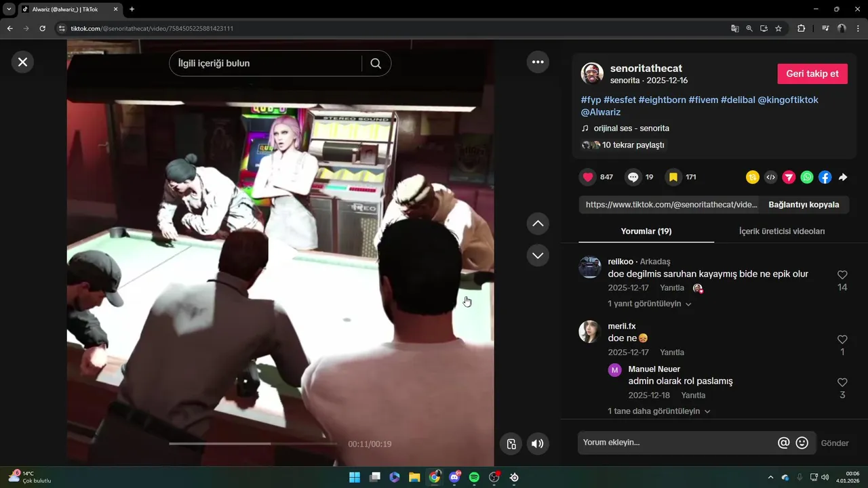
Task: Switch to Yorumlar (19) tab
Action: point(646,231)
